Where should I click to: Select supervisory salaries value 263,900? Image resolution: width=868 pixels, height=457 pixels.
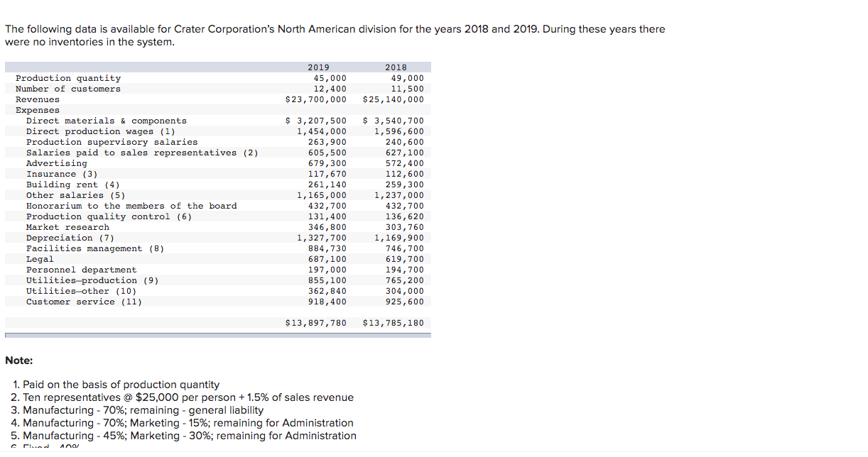pyautogui.click(x=327, y=142)
